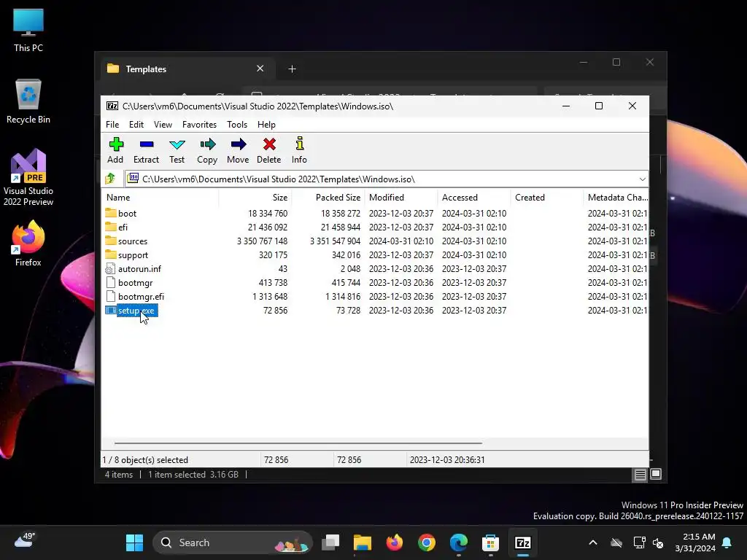Screen dimensions: 747x560
Task: Open the weather widget showing 49°
Action: (x=25, y=542)
